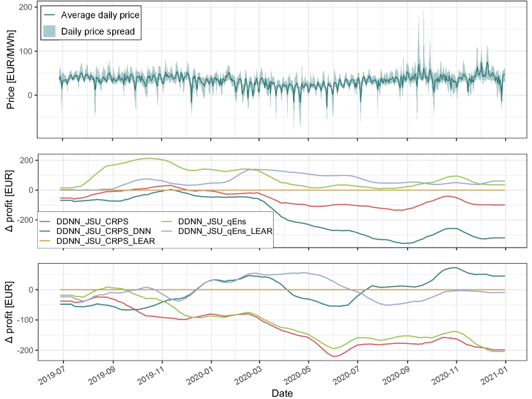
Task: Click the DDNN_JSU_CRPS legend entry
Action: pos(92,222)
